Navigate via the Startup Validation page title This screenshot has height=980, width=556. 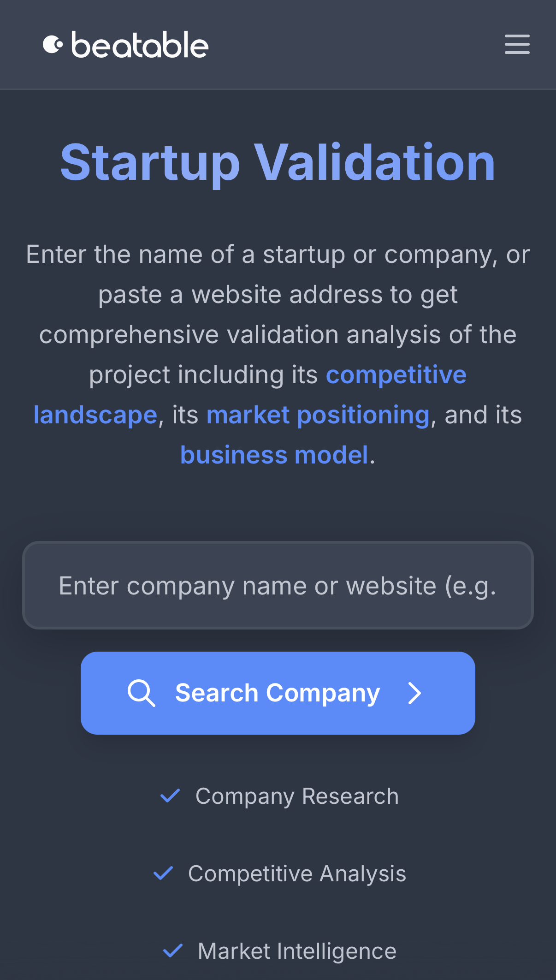point(278,161)
